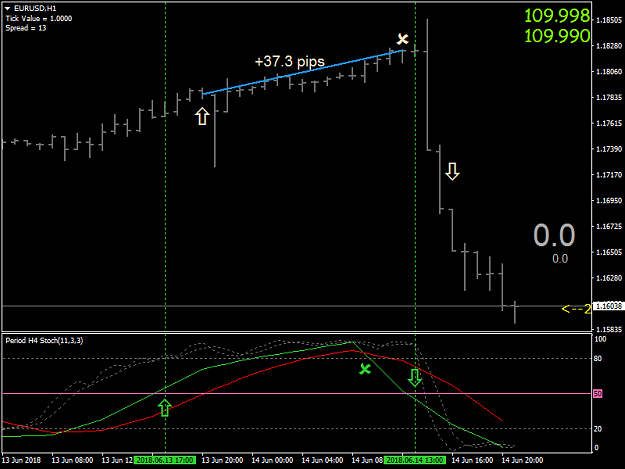
Task: Click the Tick Value = 1.0000 text
Action: point(39,18)
